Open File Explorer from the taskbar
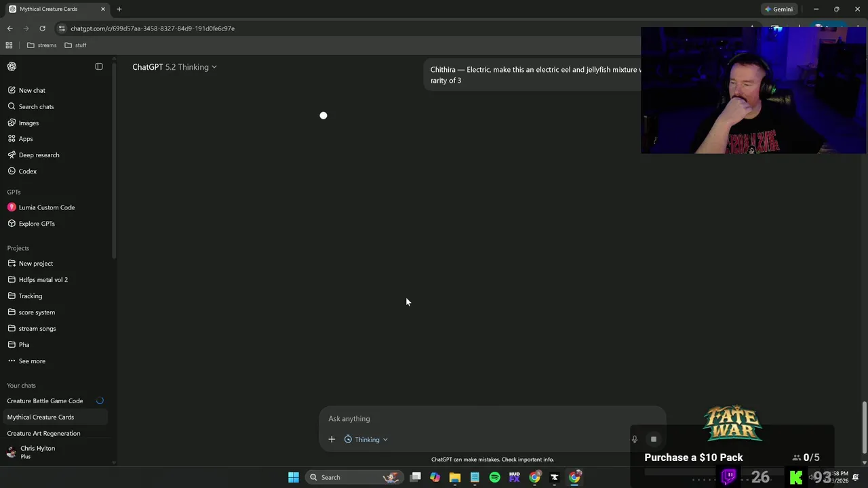Image resolution: width=868 pixels, height=488 pixels. (x=455, y=477)
